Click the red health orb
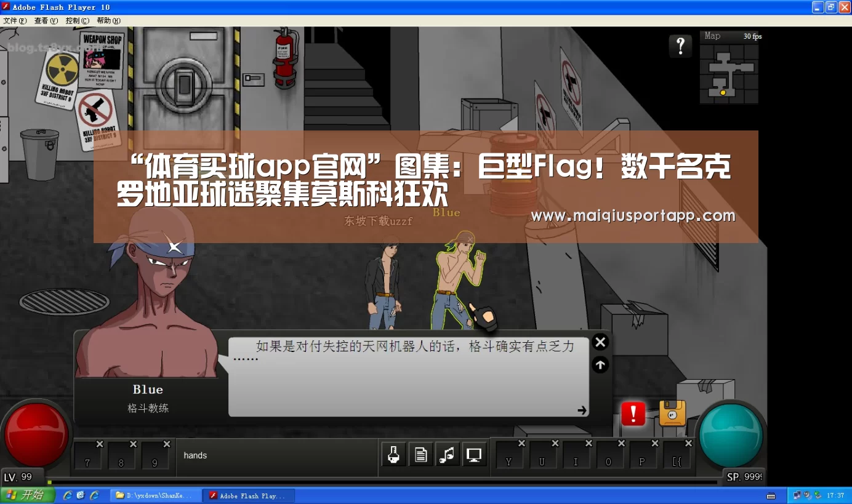The height and width of the screenshot is (504, 852). pos(36,434)
